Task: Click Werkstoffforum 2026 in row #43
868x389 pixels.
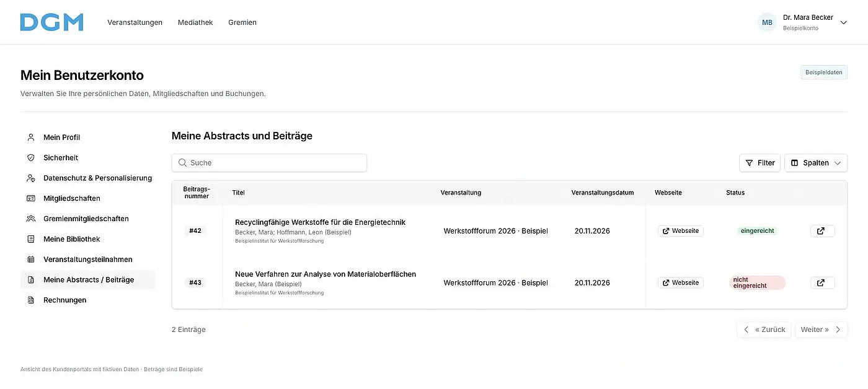Action: (495, 283)
